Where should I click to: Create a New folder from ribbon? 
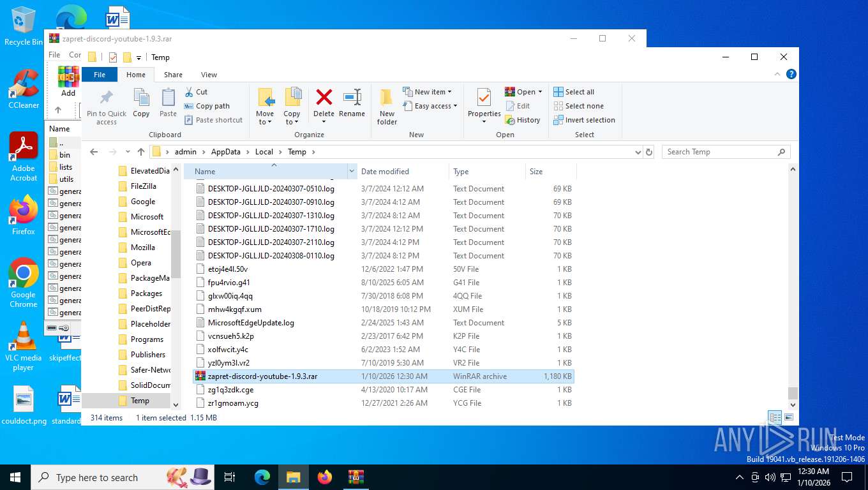pos(387,106)
